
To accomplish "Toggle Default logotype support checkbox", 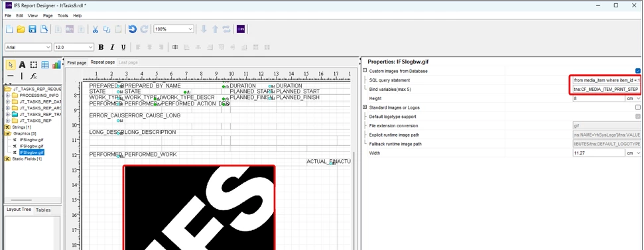I will click(x=638, y=117).
